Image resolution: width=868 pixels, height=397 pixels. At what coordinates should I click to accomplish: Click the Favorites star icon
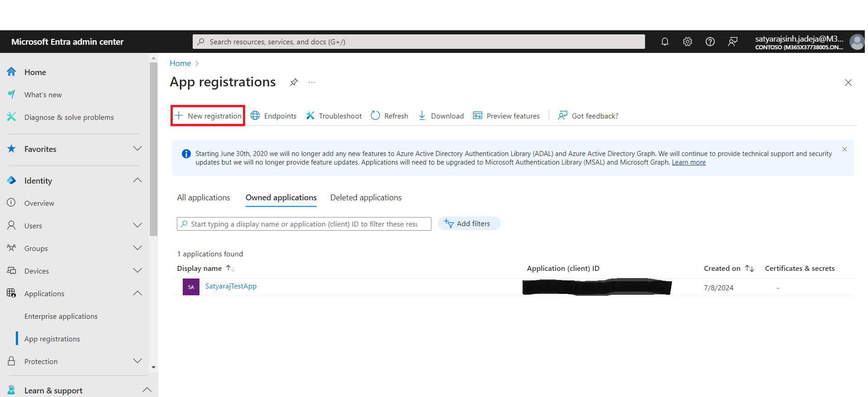pyautogui.click(x=11, y=149)
